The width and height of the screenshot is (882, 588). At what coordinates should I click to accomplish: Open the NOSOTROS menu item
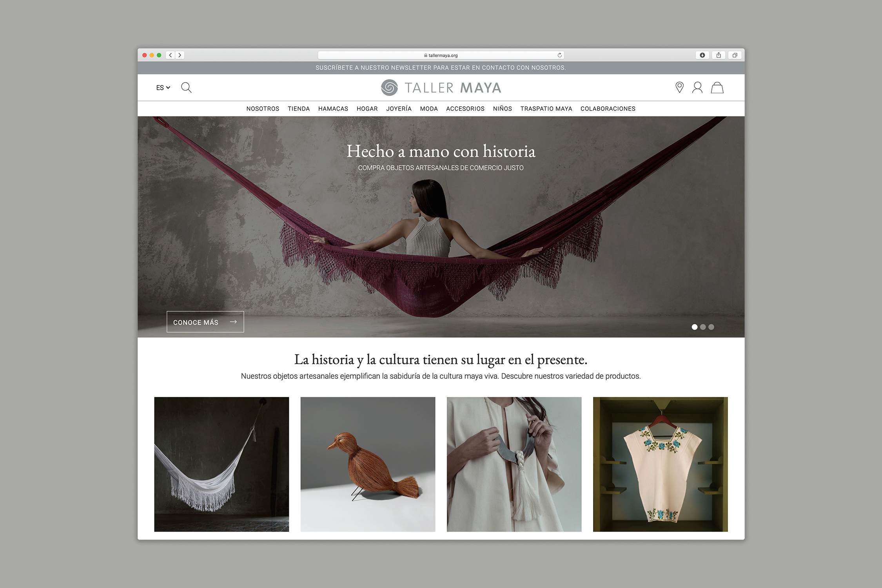(x=263, y=109)
